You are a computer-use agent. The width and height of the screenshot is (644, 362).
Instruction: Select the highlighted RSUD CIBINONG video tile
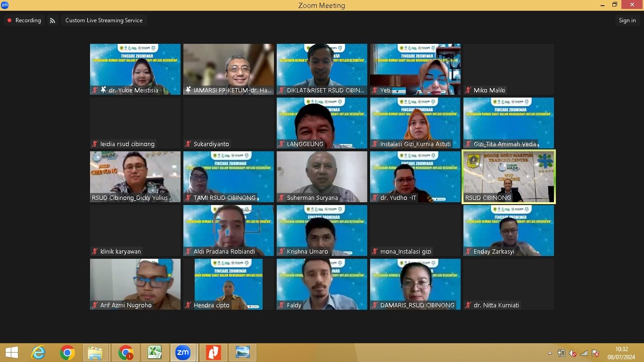click(x=508, y=176)
